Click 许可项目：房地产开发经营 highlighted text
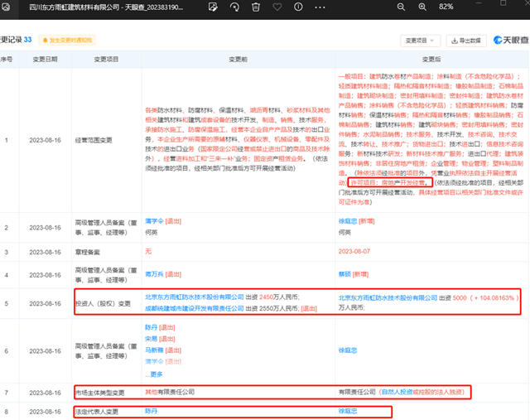 click(x=390, y=182)
